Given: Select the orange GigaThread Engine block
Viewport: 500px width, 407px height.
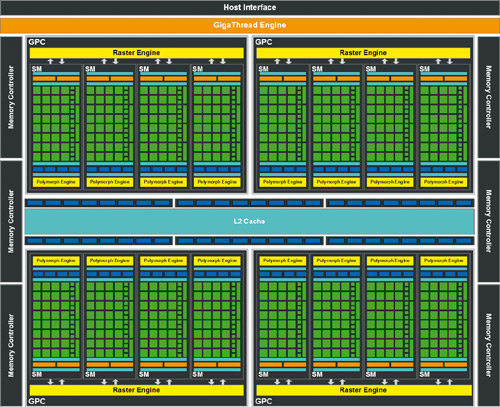Looking at the screenshot, I should 250,25.
